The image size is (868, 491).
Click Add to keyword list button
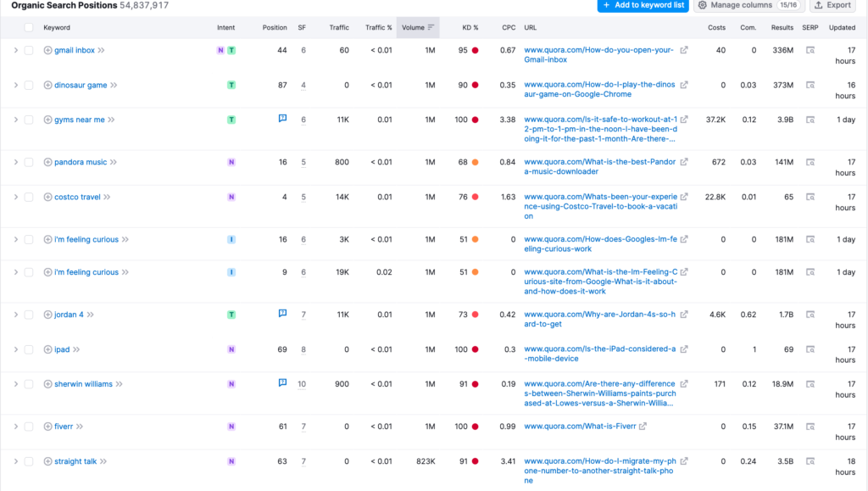coord(643,5)
